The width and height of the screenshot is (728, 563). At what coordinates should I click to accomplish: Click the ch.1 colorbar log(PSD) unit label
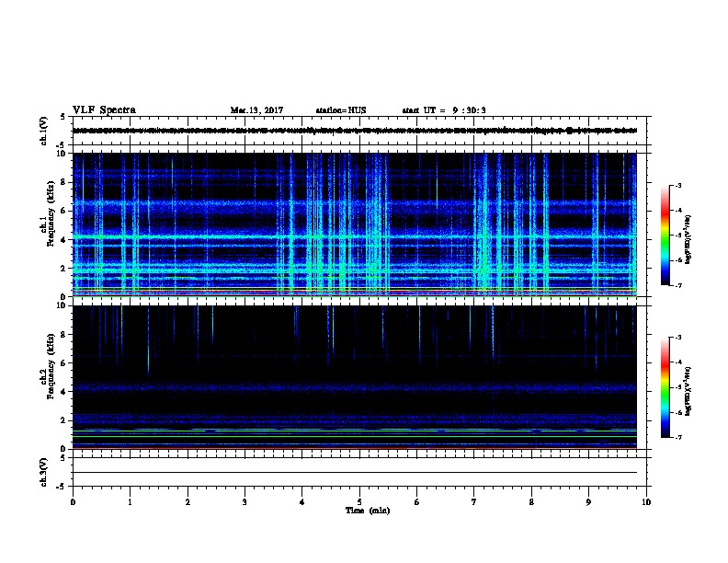[688, 239]
